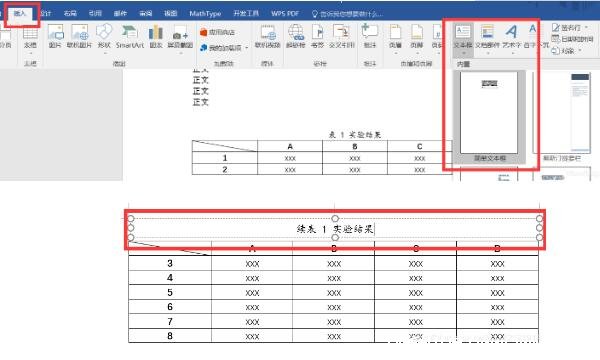
Task: Click the Tell me search field
Action: (347, 14)
